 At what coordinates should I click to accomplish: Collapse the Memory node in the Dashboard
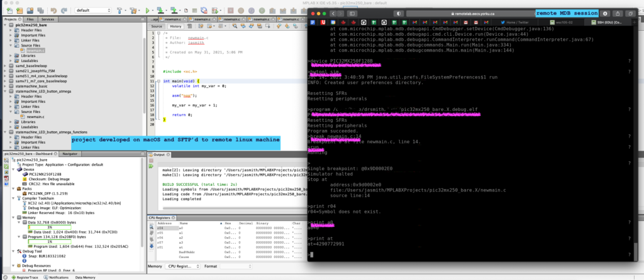pyautogui.click(x=13, y=218)
